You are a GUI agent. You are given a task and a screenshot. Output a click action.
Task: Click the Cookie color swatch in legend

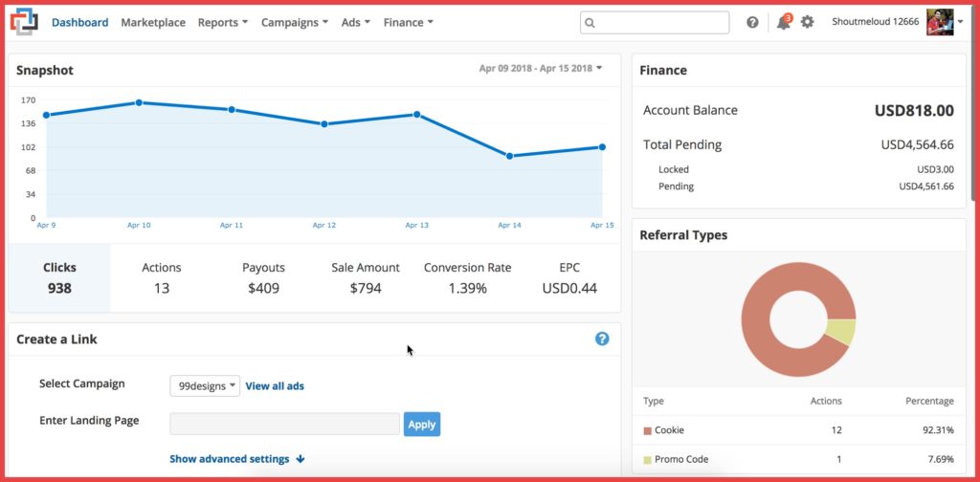coord(648,430)
